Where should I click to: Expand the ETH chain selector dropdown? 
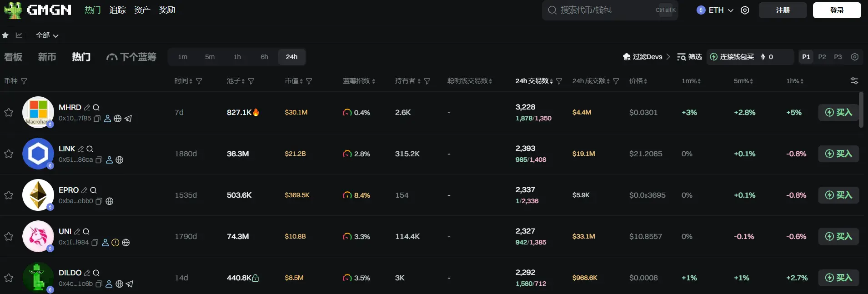(715, 10)
